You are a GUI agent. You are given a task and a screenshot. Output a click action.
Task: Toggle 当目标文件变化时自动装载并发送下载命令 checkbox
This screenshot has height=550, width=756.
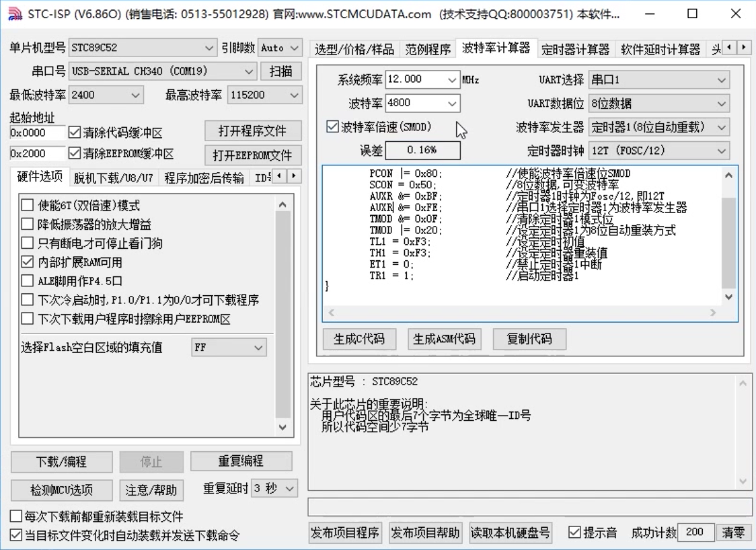tap(16, 535)
